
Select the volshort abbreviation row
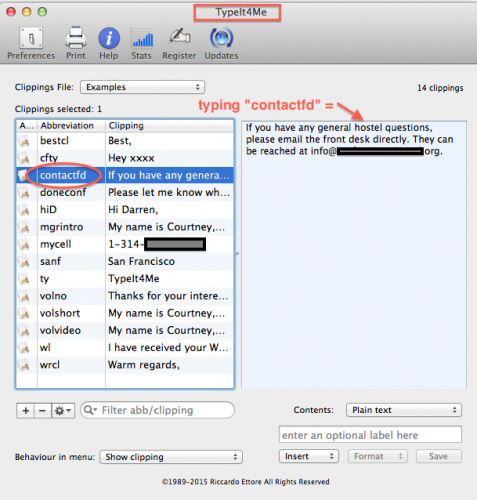coord(125,313)
